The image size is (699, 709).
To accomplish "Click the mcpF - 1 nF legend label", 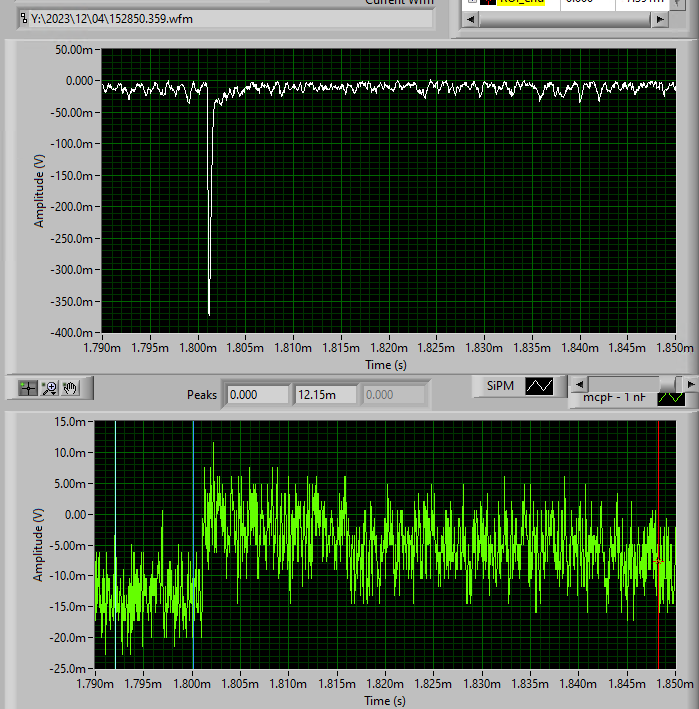I will pos(614,398).
